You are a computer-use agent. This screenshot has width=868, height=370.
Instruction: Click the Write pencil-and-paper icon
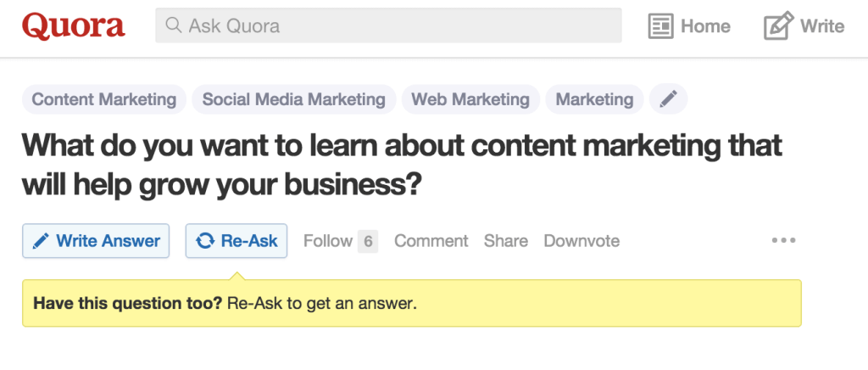[x=778, y=25]
